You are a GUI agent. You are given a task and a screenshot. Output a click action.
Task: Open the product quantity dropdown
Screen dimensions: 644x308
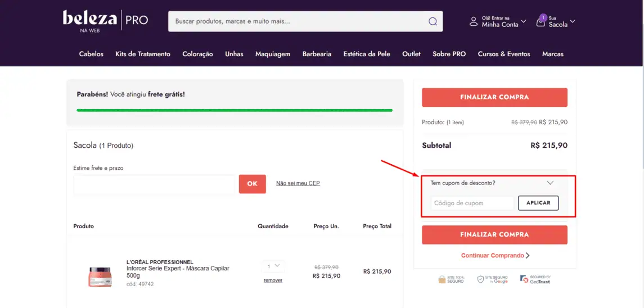click(x=273, y=266)
